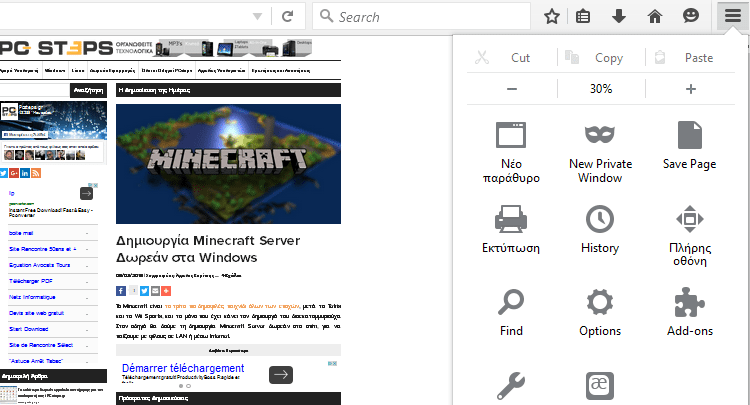Viewport: 750px width, 405px height.
Task: Zoom out with the minus button
Action: pyautogui.click(x=512, y=89)
